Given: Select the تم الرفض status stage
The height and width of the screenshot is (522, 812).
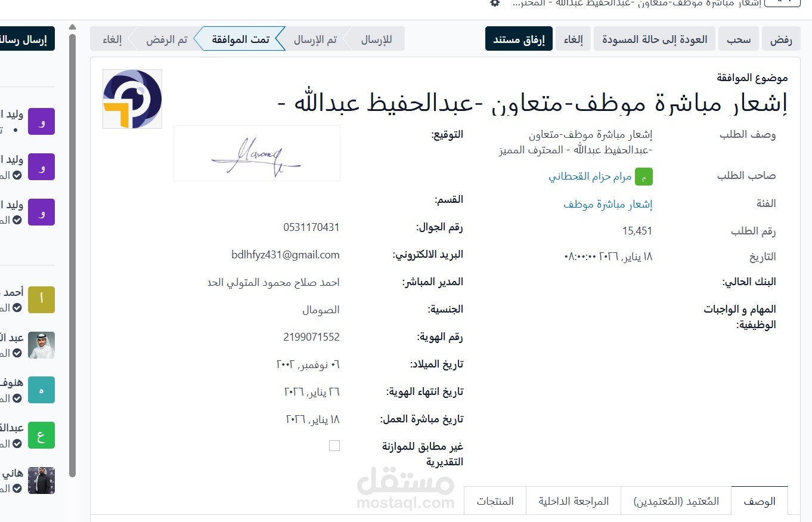Looking at the screenshot, I should point(166,39).
